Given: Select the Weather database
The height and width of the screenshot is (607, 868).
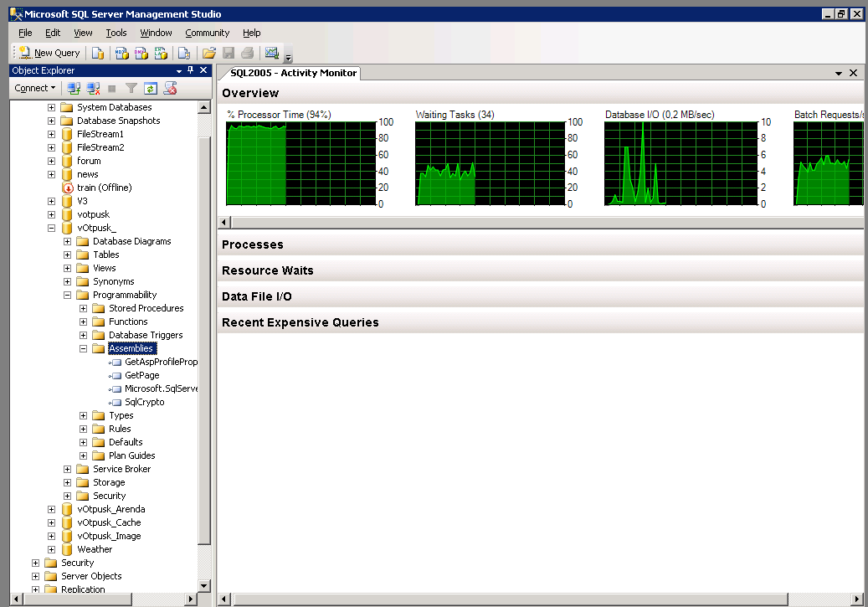Looking at the screenshot, I should click(95, 549).
